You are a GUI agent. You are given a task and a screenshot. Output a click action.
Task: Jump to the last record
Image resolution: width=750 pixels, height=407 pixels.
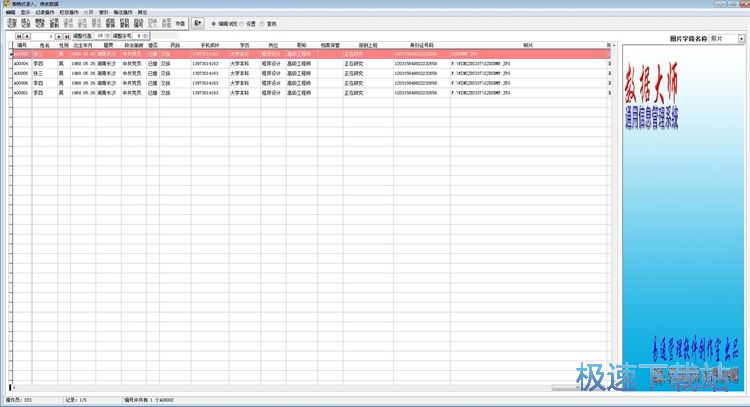67,36
